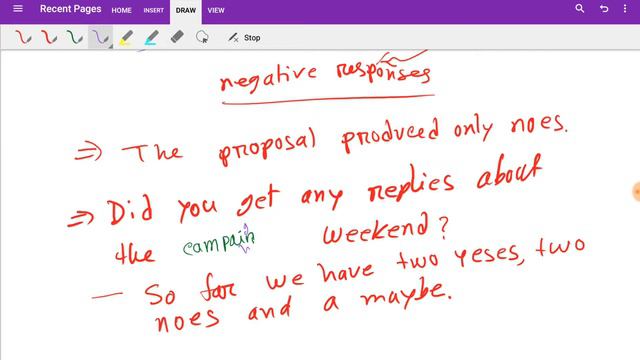The height and width of the screenshot is (360, 640).
Task: Select the purple pen
Action: pos(100,37)
